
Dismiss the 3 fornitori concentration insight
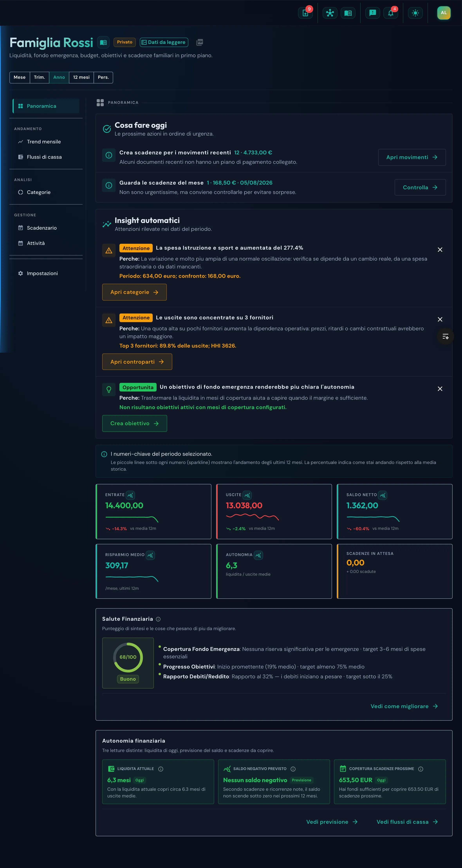tap(440, 319)
